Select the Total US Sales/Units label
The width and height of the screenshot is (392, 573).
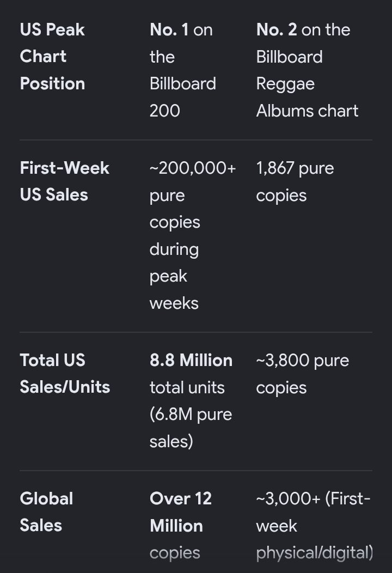(x=65, y=374)
